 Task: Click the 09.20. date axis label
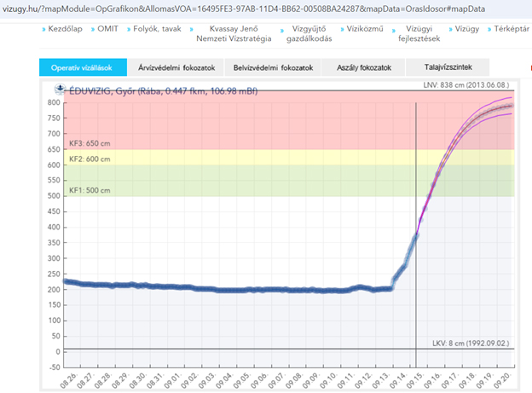coord(502,380)
